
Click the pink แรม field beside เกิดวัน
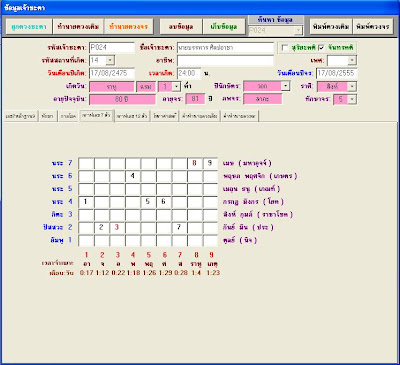[x=146, y=86]
